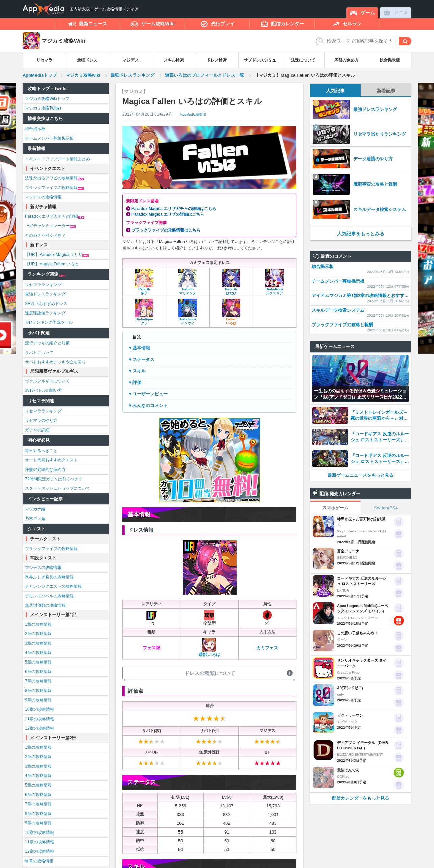Viewport: 434px width, 868px height.
Task: Expand the ドレスの種類について section
Action: pos(209,673)
